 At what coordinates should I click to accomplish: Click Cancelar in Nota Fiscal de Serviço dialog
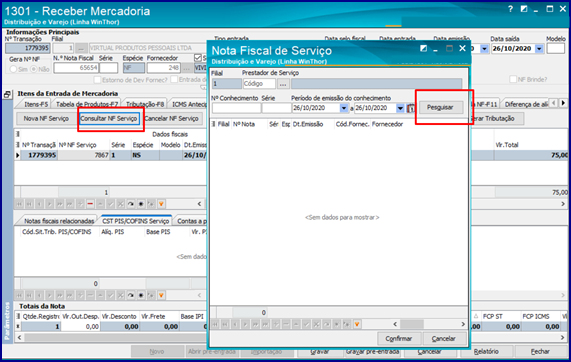tap(444, 338)
